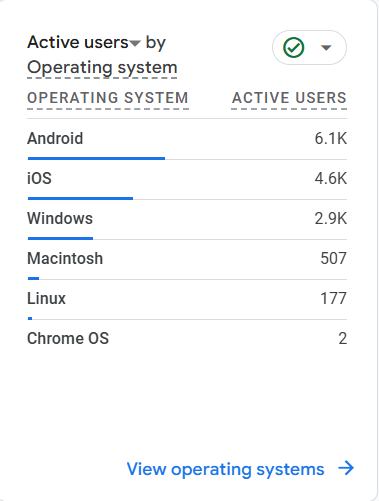Click the blue Android usage bar
Screen dimensions: 379x501
(x=96, y=158)
